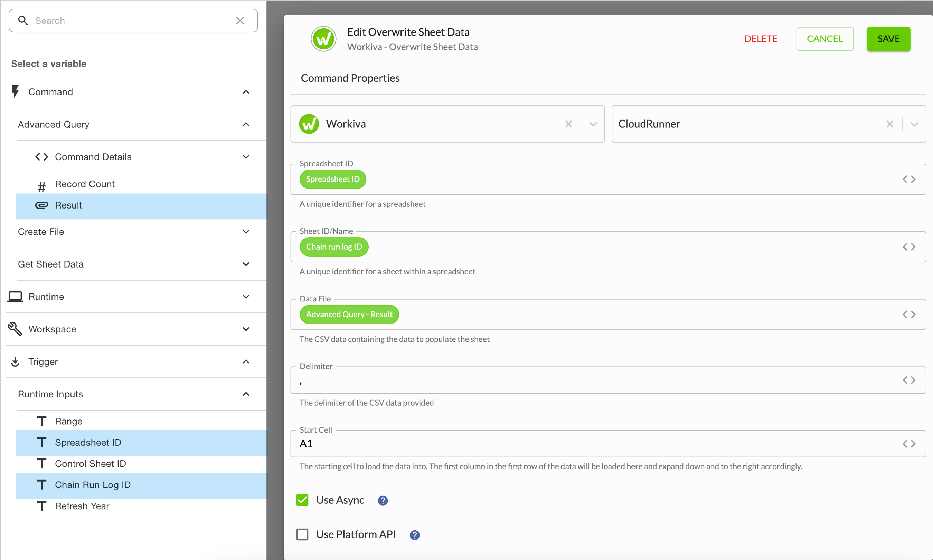Click the Workiva logo in the header

click(x=323, y=38)
